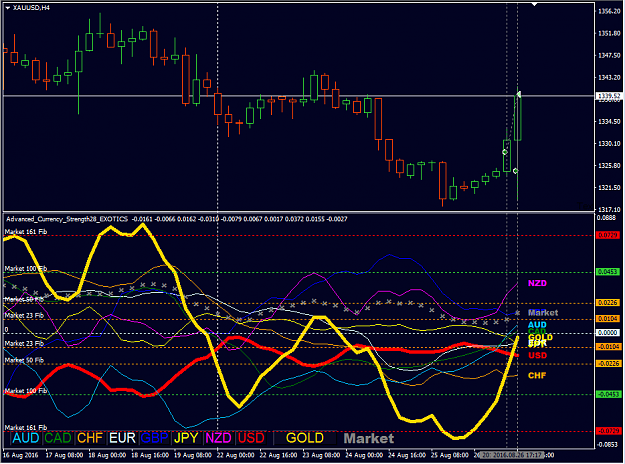Viewport: 625px width, 464px height.
Task: Open the XAUUSD,H4 chart title dropdown arrow
Action: pos(8,8)
